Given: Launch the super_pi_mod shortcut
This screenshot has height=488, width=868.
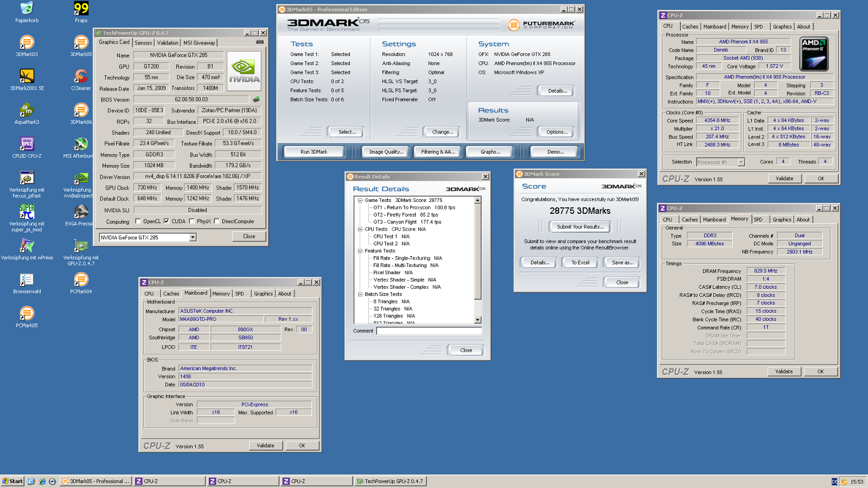Looking at the screenshot, I should coord(27,212).
